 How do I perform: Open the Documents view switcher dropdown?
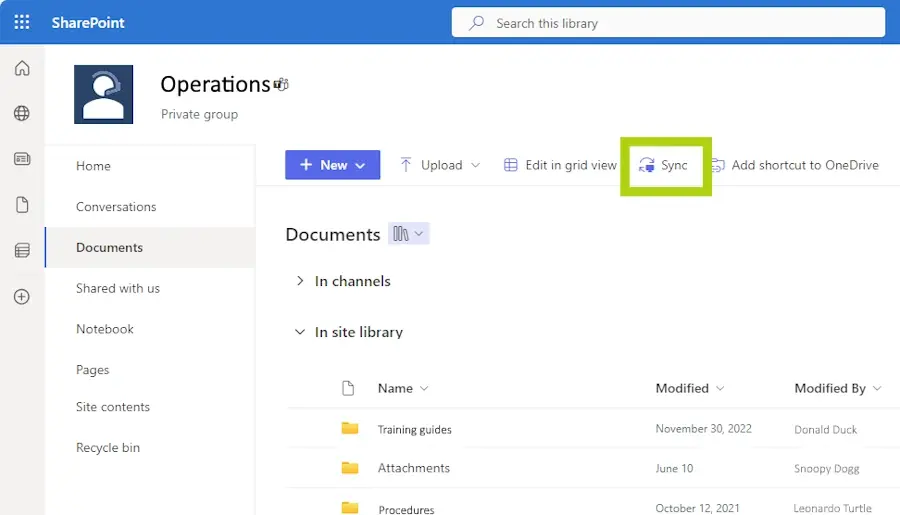(x=408, y=234)
